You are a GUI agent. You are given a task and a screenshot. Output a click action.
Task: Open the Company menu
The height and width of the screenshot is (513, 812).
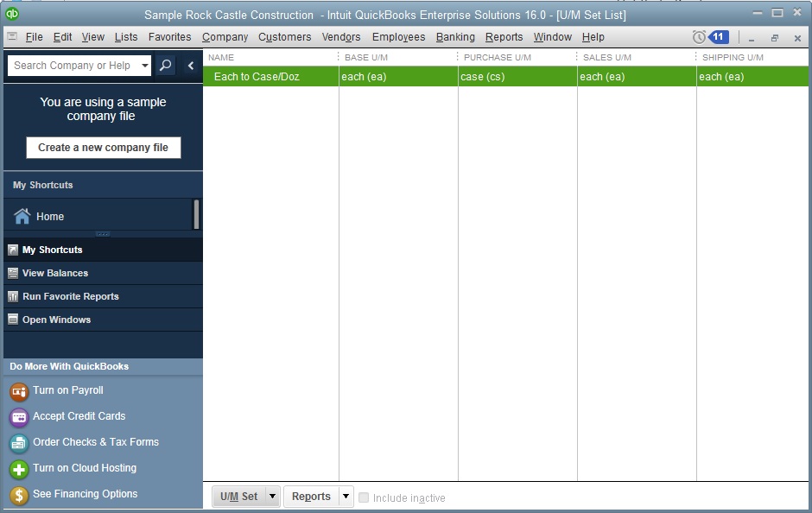coord(225,37)
